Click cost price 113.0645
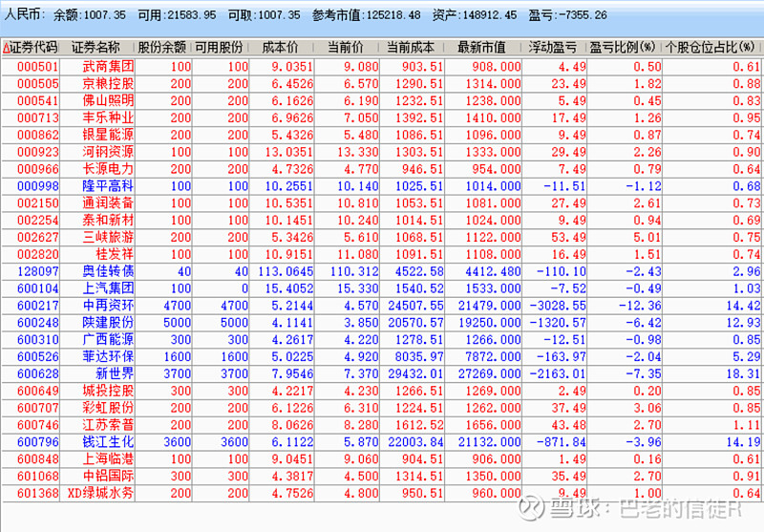This screenshot has height=532, width=764. [x=286, y=271]
